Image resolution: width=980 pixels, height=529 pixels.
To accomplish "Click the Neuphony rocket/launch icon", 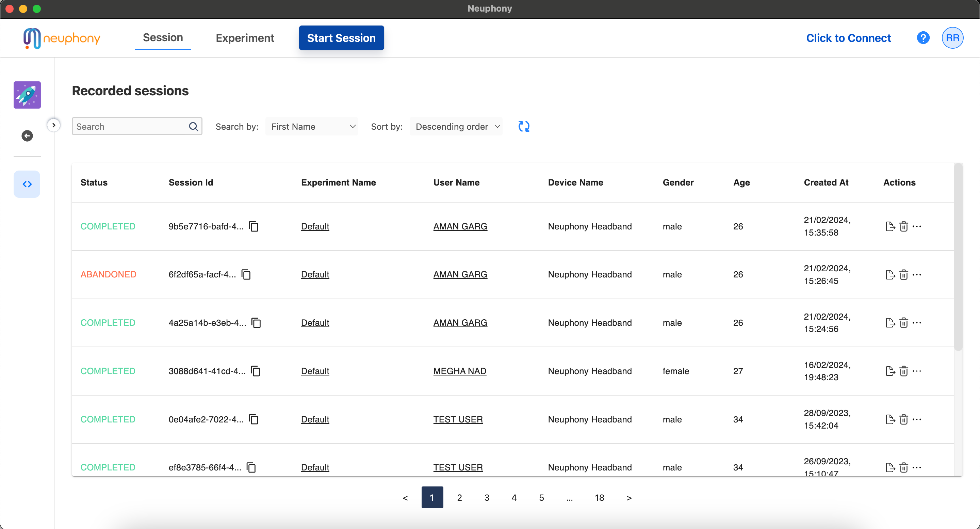I will coord(27,95).
